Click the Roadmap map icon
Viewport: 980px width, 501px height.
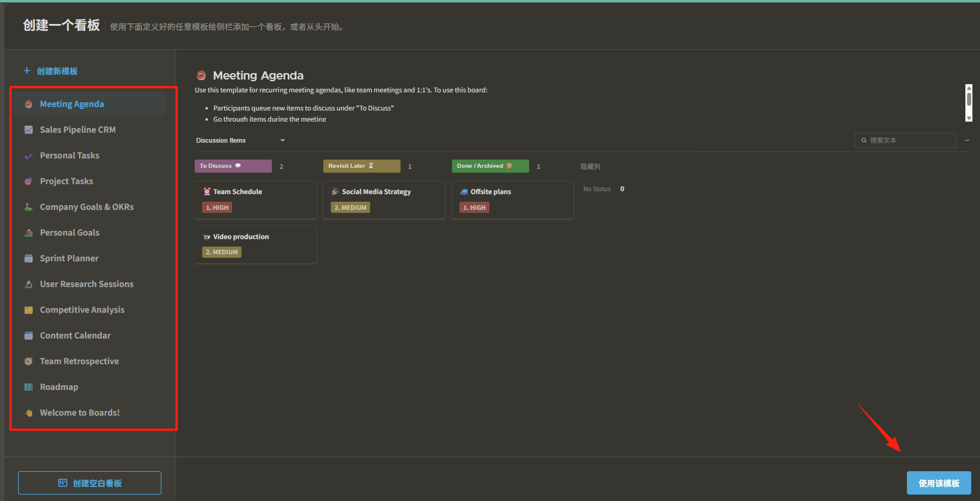[28, 387]
